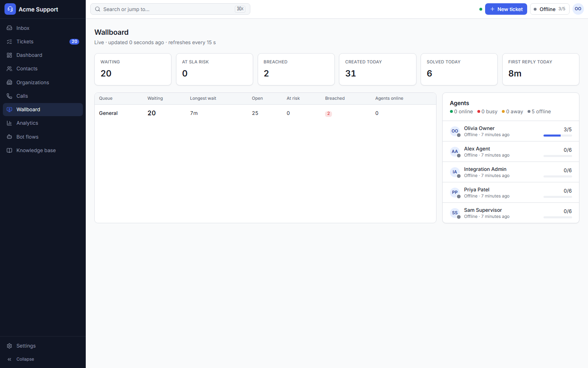The height and width of the screenshot is (368, 588).
Task: Click Olivia Owner's 3/5 capacity bar
Action: point(558,135)
